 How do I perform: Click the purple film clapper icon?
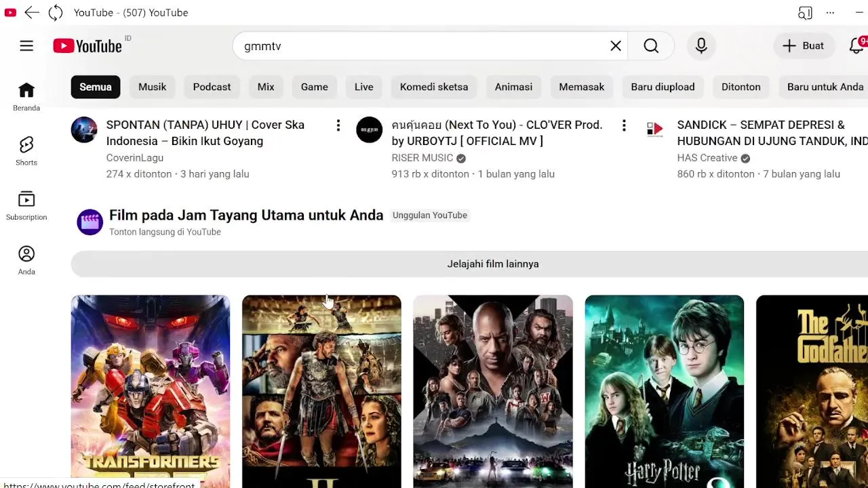tap(90, 222)
